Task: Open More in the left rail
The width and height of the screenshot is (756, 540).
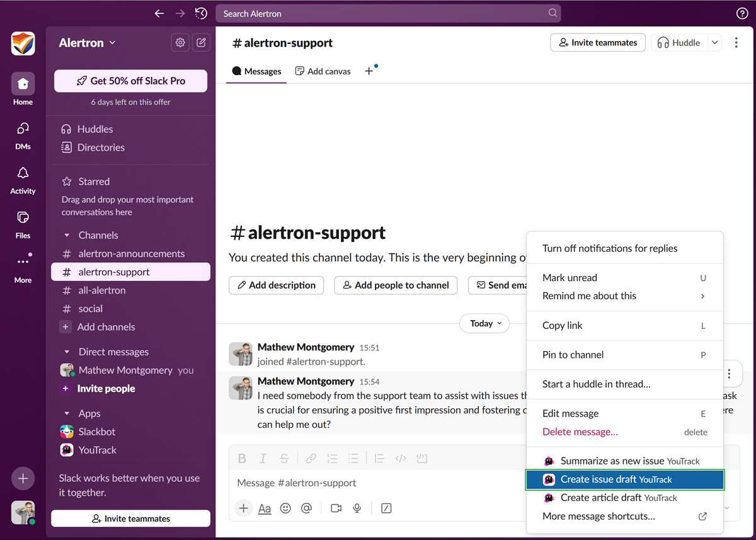Action: [x=23, y=268]
